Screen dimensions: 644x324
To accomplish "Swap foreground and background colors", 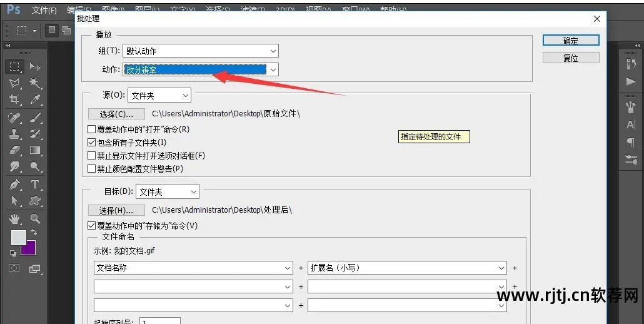I will 34,233.
